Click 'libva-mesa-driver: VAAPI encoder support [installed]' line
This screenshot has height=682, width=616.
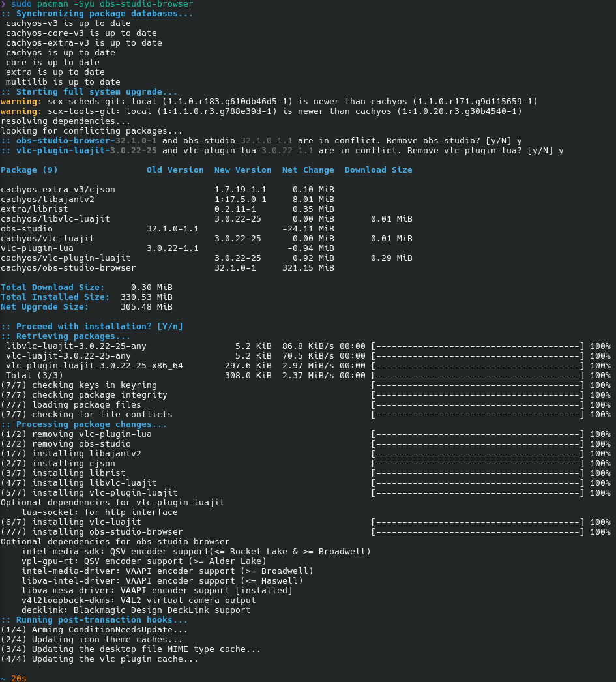pos(157,591)
